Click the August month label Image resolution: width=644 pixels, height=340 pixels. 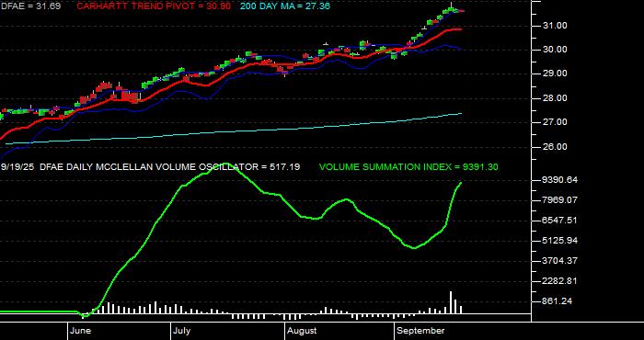coord(302,331)
